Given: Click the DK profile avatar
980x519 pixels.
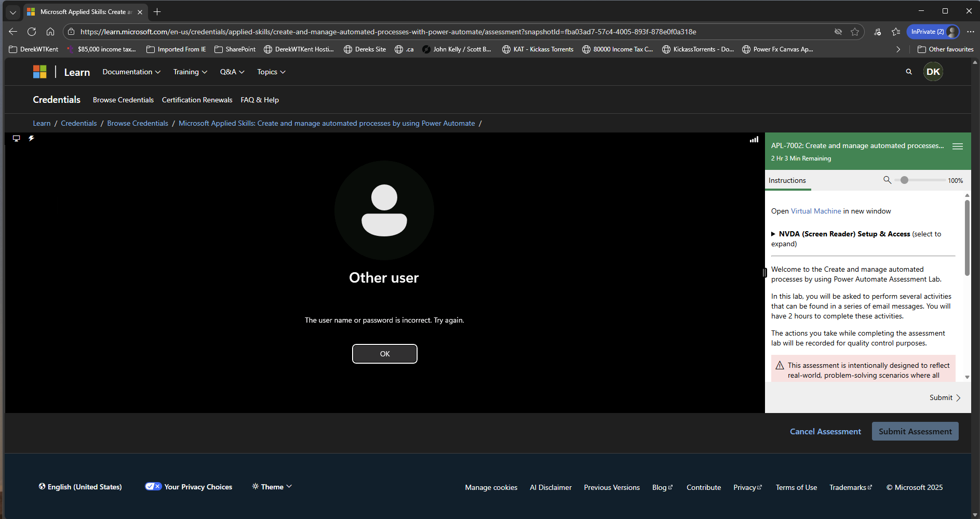Looking at the screenshot, I should [x=933, y=72].
